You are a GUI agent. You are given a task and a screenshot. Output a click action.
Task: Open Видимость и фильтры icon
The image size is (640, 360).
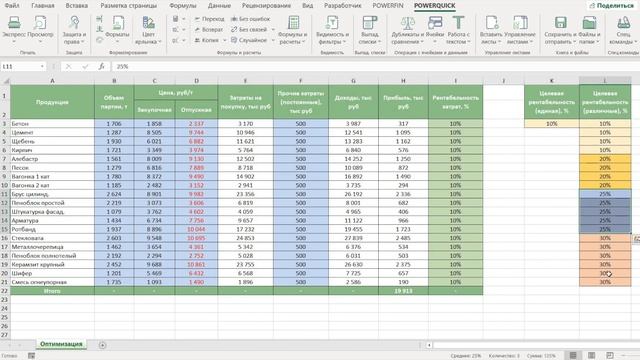(332, 23)
